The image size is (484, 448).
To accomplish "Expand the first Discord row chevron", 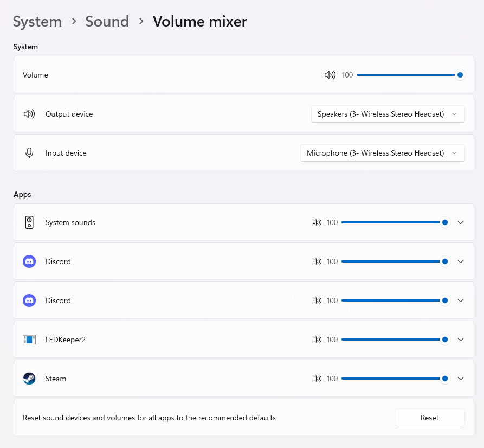I will 461,261.
